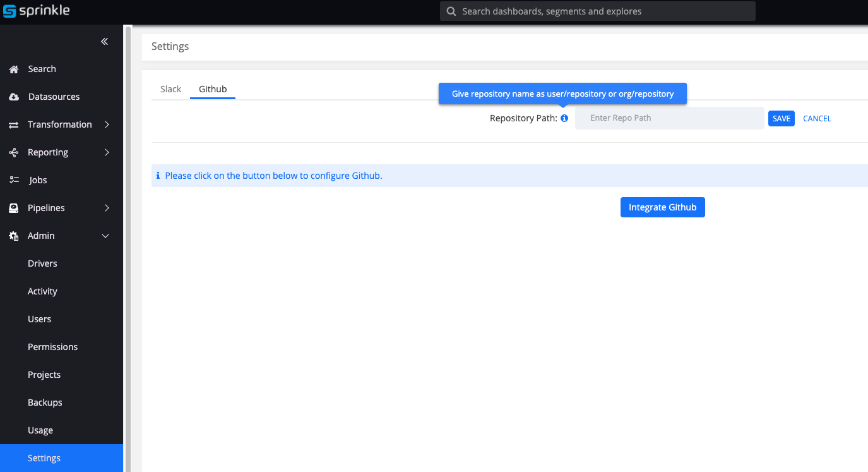
Task: Open the Users admin page
Action: 39,319
